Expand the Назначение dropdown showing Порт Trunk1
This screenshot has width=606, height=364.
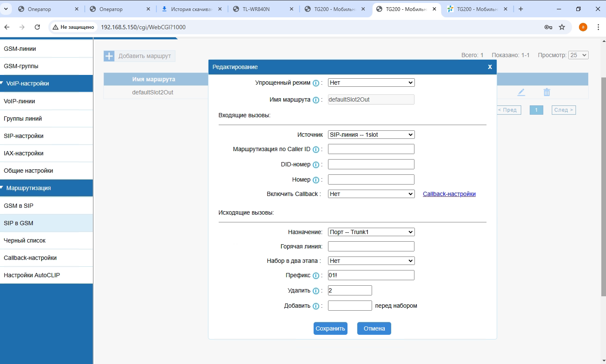pyautogui.click(x=371, y=232)
